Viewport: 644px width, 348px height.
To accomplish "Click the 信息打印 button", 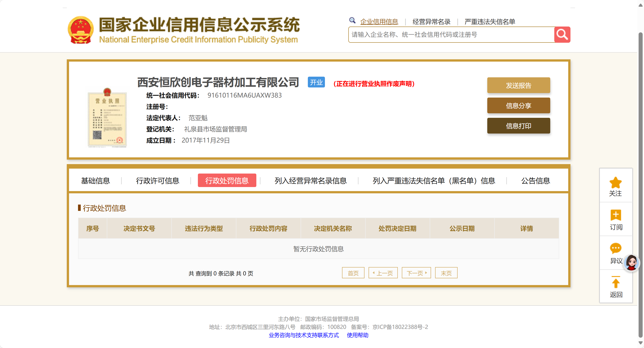I will point(518,126).
